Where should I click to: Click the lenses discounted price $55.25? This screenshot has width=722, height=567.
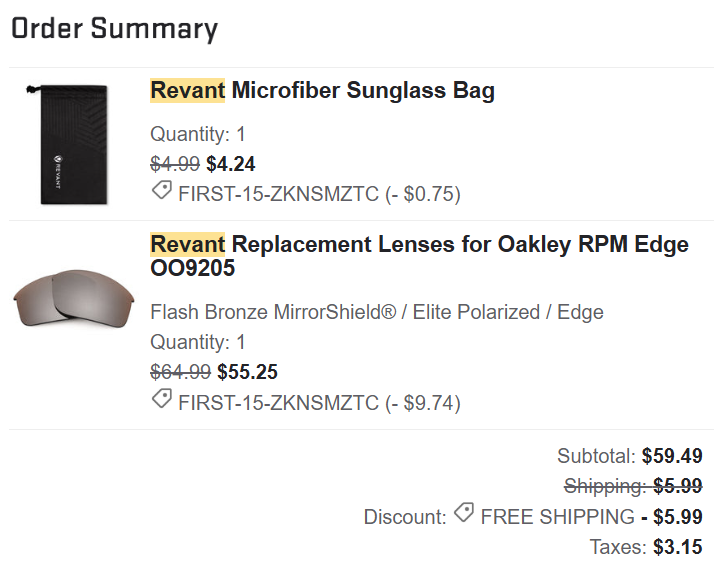point(247,372)
